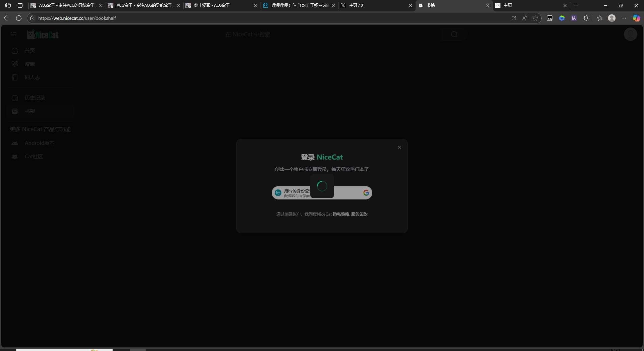Click the NiceCat logo
This screenshot has height=351, width=644.
(x=43, y=35)
